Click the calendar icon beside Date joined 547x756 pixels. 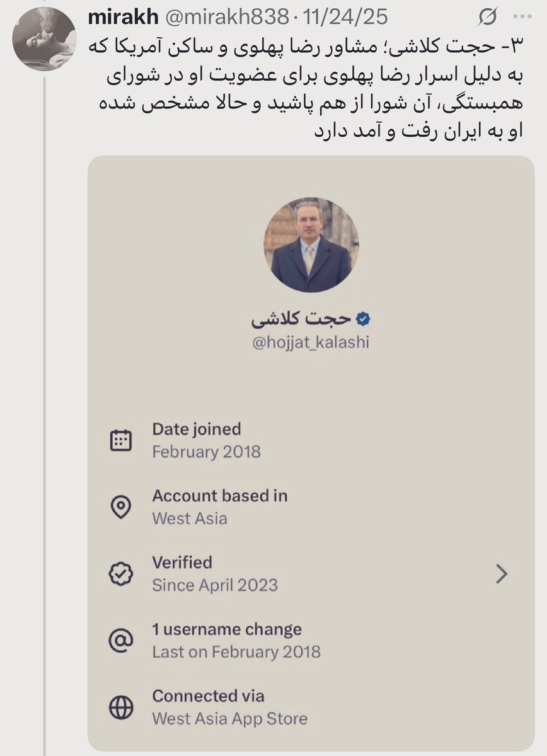(x=120, y=440)
